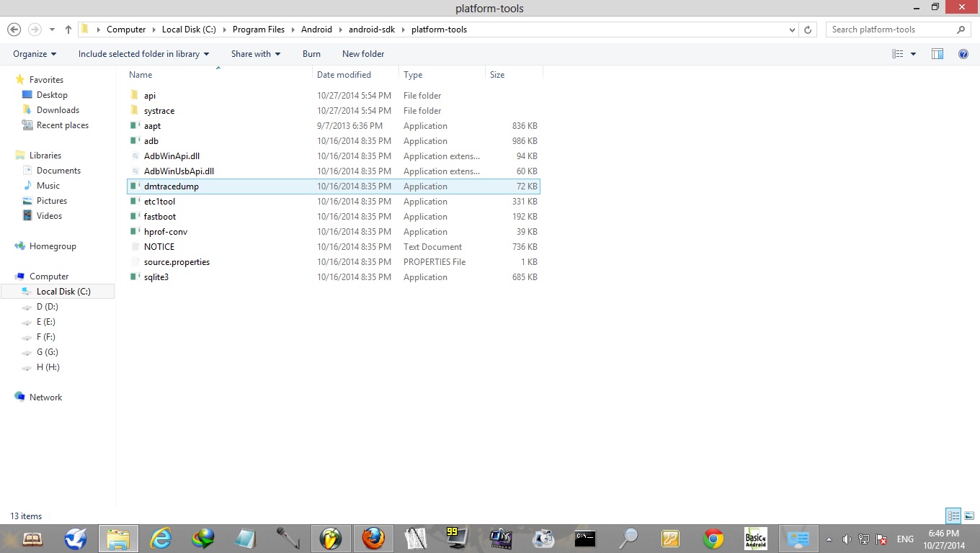Click the volume speaker tray icon
The image size is (980, 553).
[847, 539]
